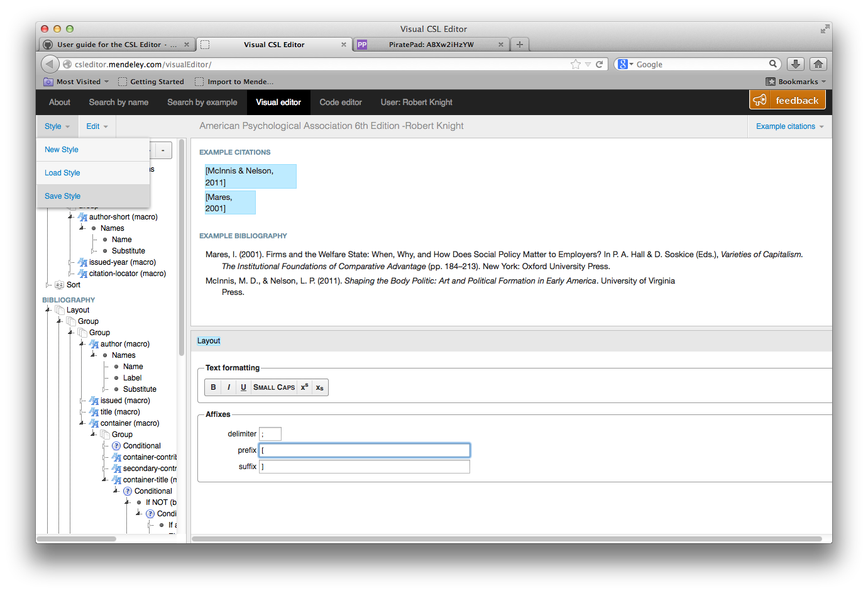Open browser downloads arrow icon
Screen dimensions: 868x593
click(x=795, y=64)
